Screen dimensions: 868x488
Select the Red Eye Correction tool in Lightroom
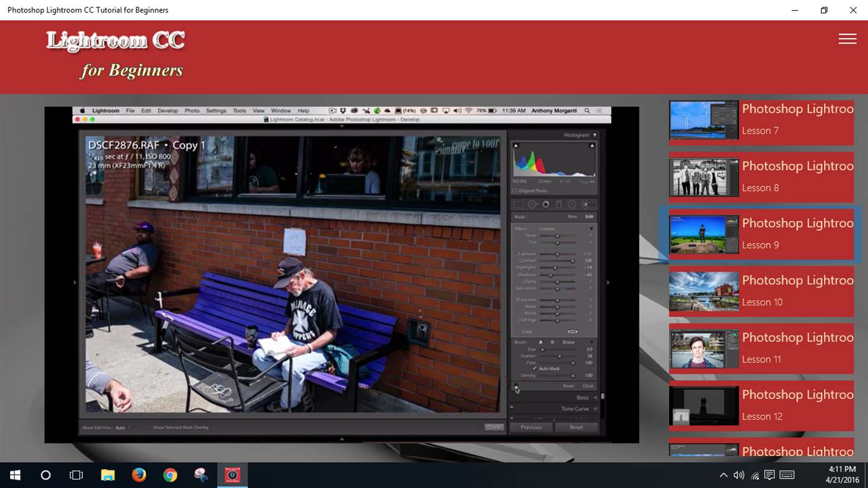[546, 205]
